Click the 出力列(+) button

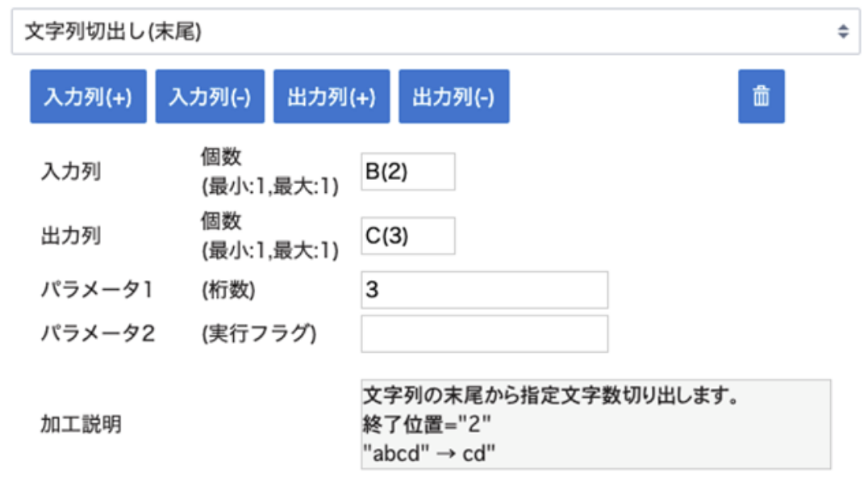tap(332, 96)
